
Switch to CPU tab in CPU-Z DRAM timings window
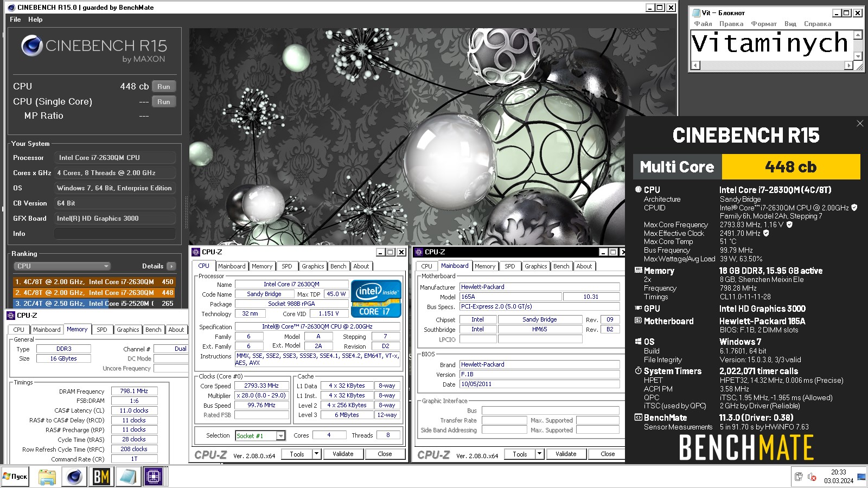point(19,330)
